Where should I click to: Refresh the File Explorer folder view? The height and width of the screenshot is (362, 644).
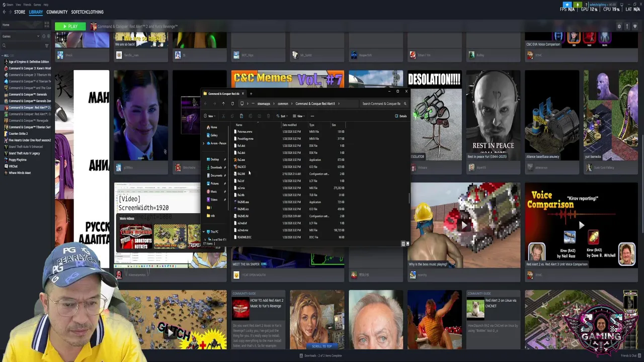tap(232, 104)
